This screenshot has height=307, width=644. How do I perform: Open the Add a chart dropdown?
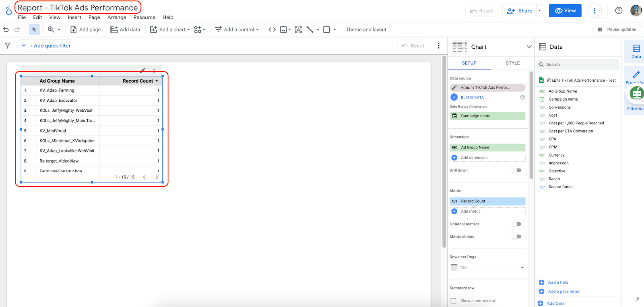[x=170, y=29]
